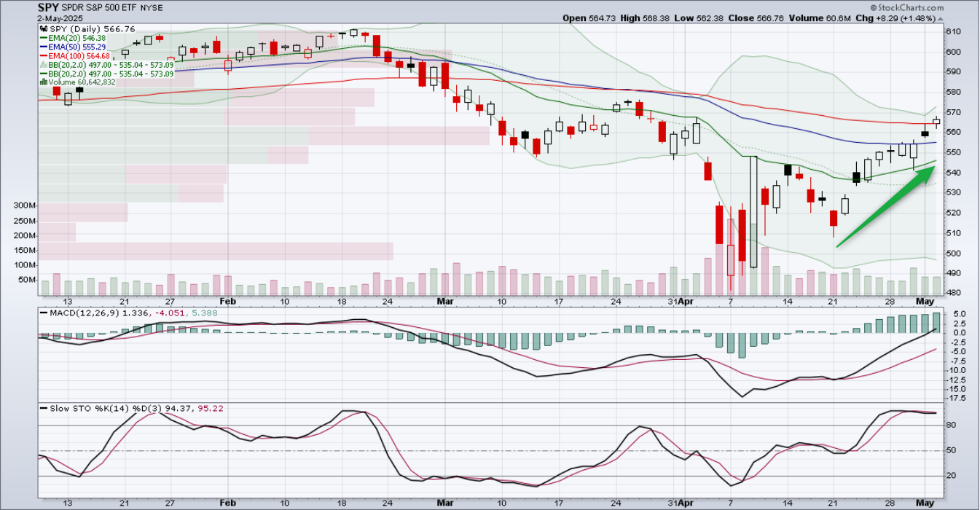The image size is (980, 510).
Task: Click the 300M volume scale label
Action: point(24,206)
